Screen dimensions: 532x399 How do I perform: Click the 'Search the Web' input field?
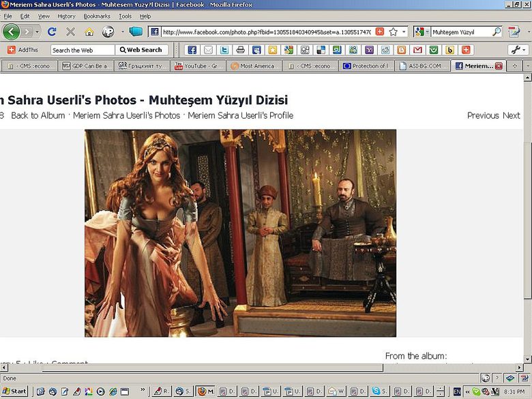pyautogui.click(x=83, y=50)
